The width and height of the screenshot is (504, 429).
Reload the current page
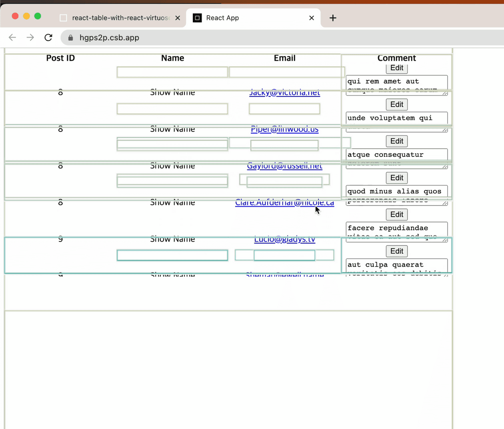48,38
